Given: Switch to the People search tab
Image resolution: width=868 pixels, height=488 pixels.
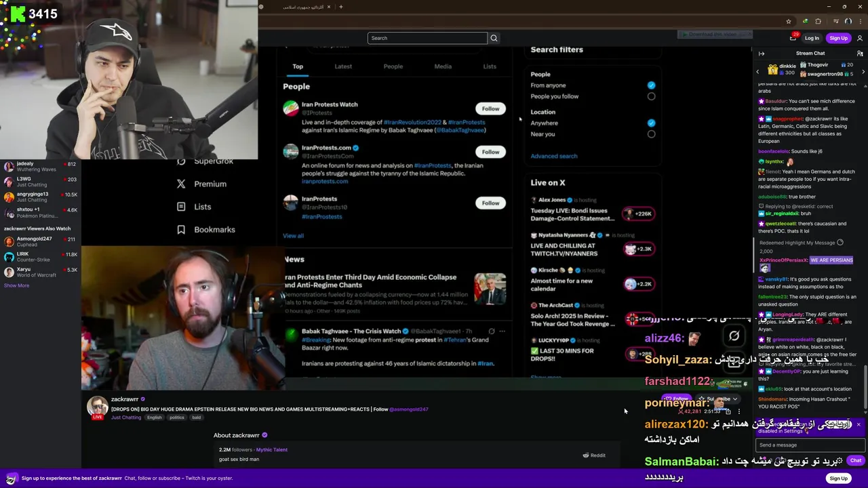Looking at the screenshot, I should pos(393,66).
